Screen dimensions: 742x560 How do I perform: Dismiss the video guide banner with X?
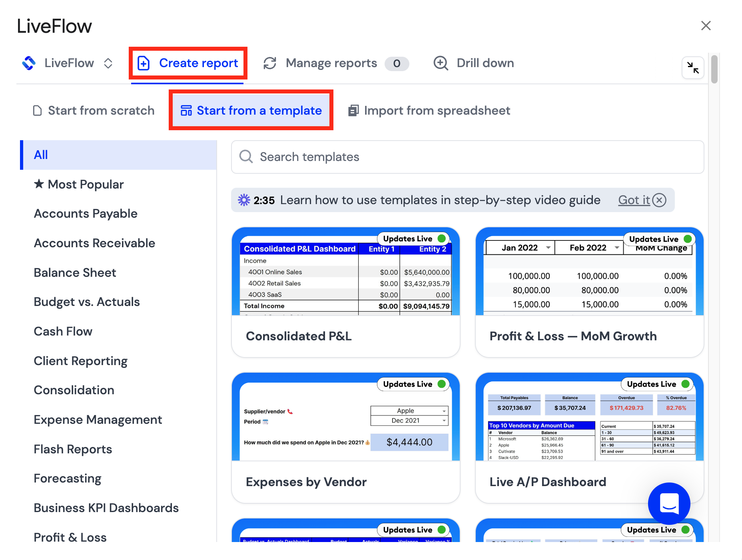pos(659,200)
